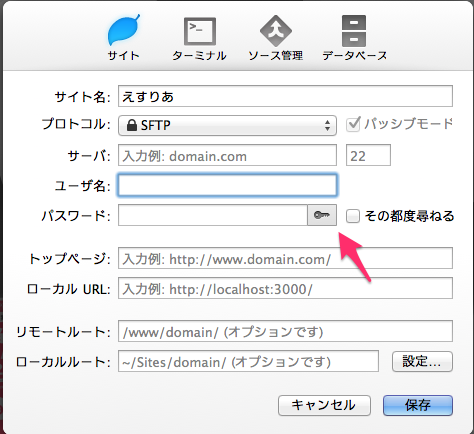
Task: Click the 保存 button
Action: click(x=418, y=405)
